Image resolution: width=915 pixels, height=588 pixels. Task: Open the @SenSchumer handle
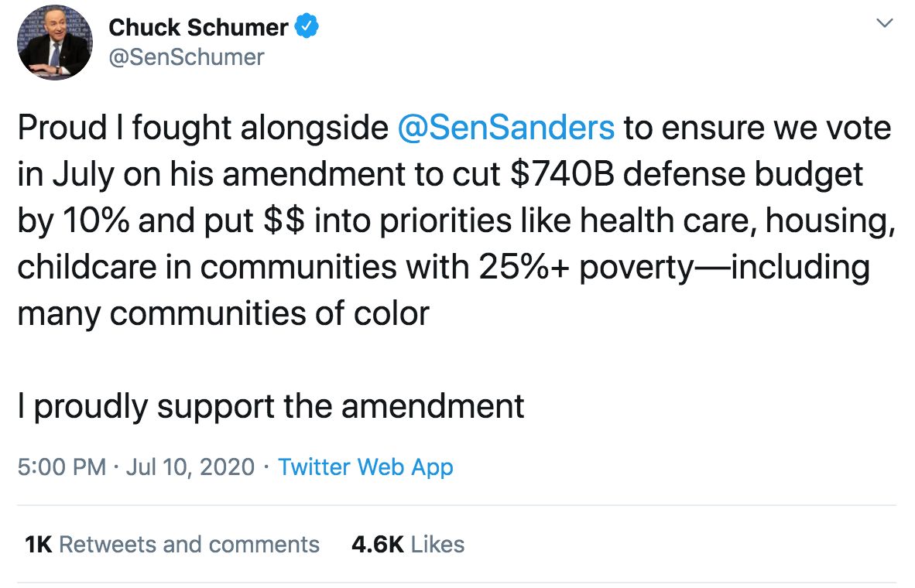[186, 57]
